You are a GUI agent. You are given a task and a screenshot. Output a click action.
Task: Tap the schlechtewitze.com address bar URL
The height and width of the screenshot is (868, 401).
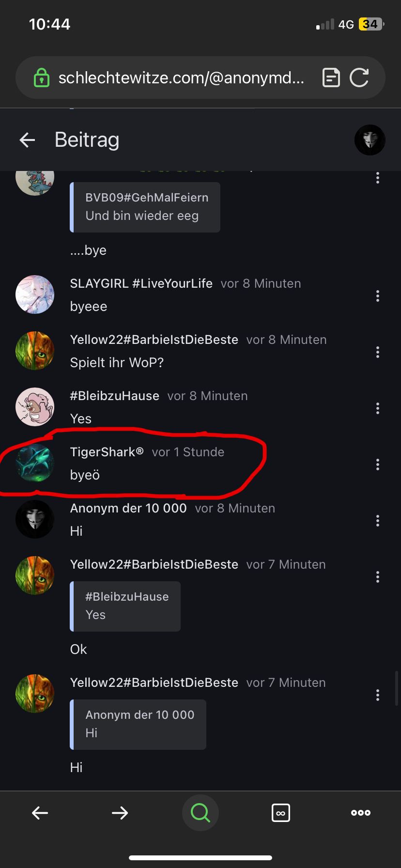(x=181, y=77)
